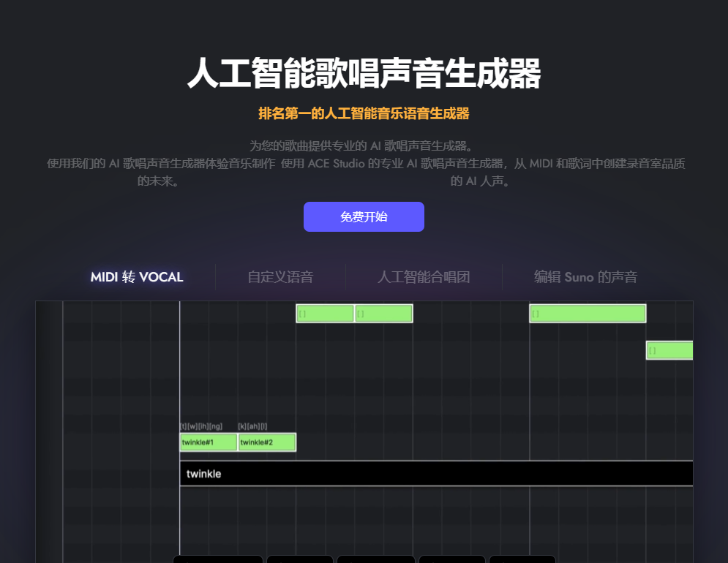Click the 为您的歌曲提供专业的 AI 歌唱声音生成器 text
The width and height of the screenshot is (728, 563).
coord(361,146)
